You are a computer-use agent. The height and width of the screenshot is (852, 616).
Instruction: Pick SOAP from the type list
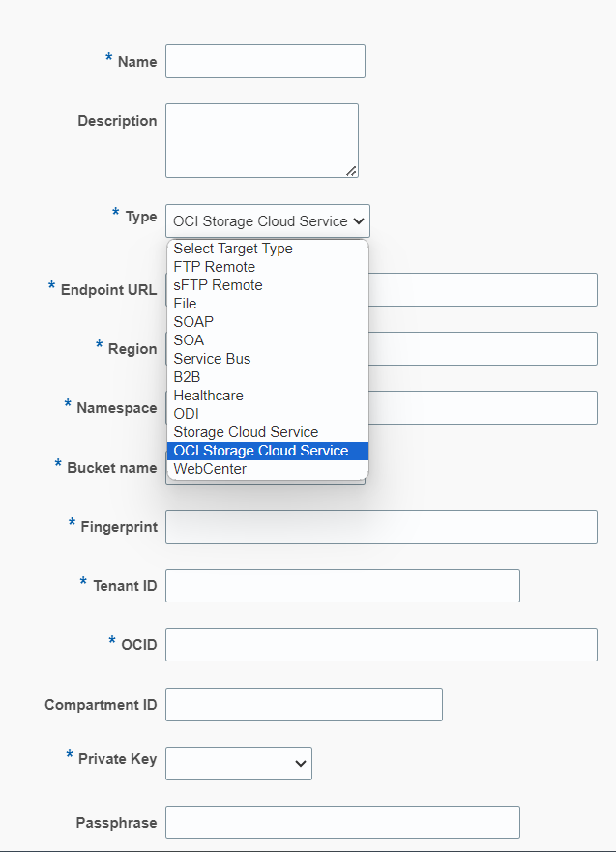pos(193,322)
